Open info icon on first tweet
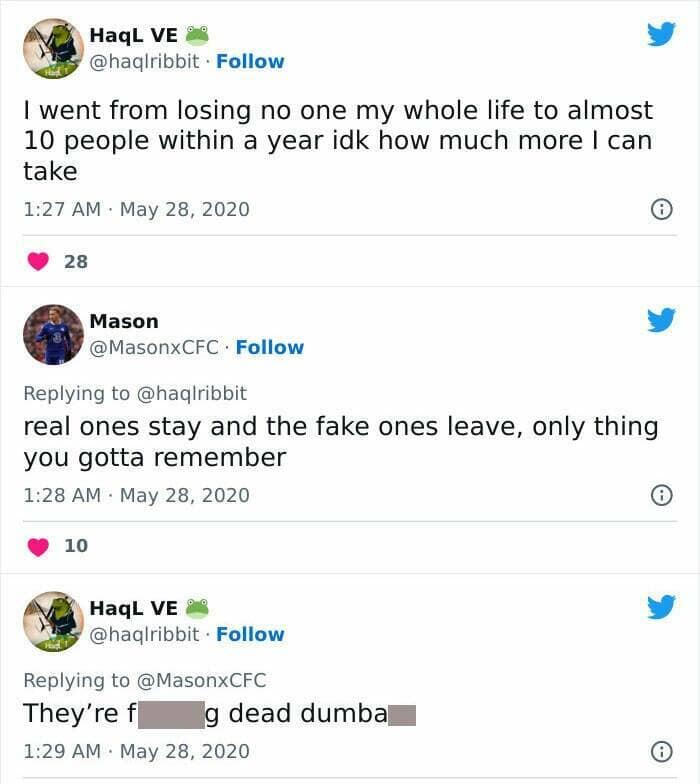700x784 pixels. click(660, 209)
